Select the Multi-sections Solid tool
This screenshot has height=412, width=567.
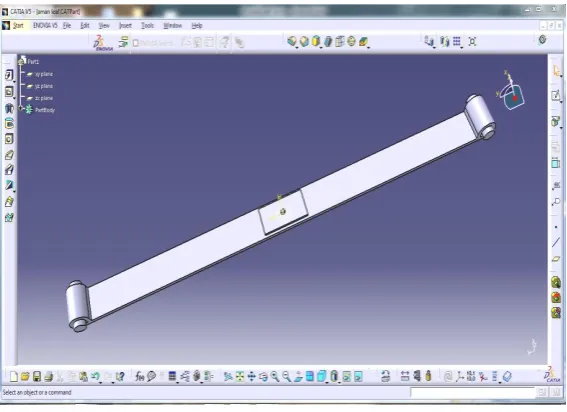tap(9, 201)
